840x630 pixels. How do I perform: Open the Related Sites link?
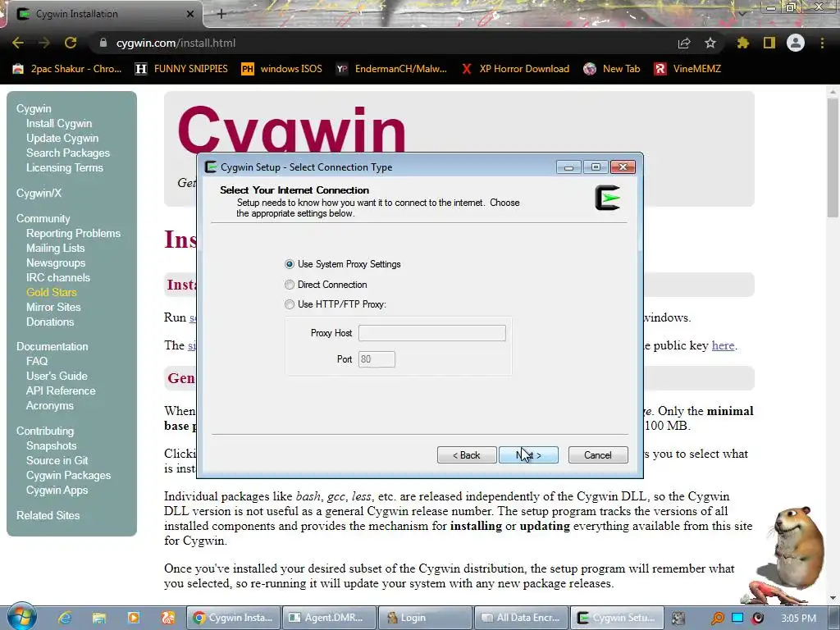pyautogui.click(x=48, y=515)
